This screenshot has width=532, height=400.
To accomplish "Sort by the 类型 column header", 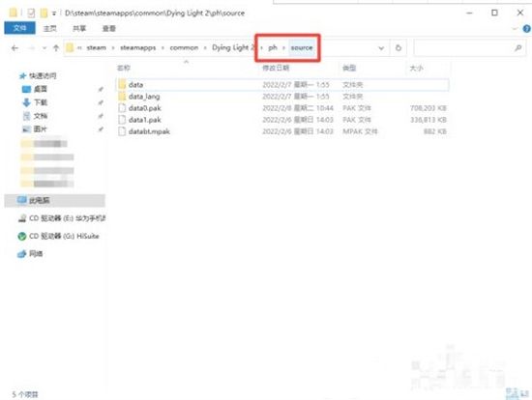I will [349, 68].
